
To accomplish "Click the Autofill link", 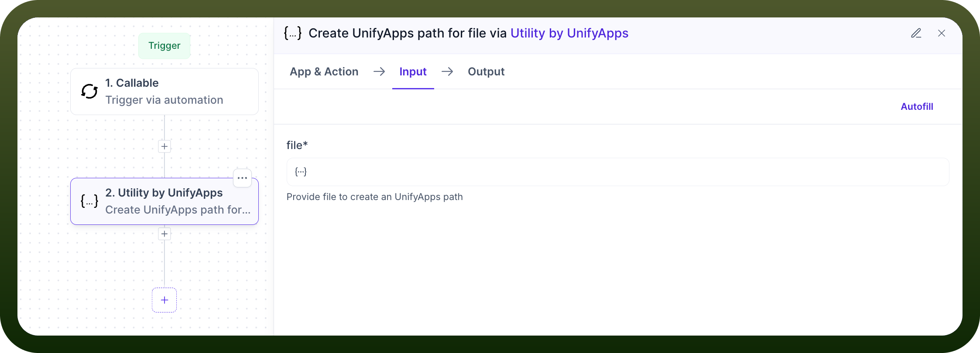I will (x=917, y=106).
